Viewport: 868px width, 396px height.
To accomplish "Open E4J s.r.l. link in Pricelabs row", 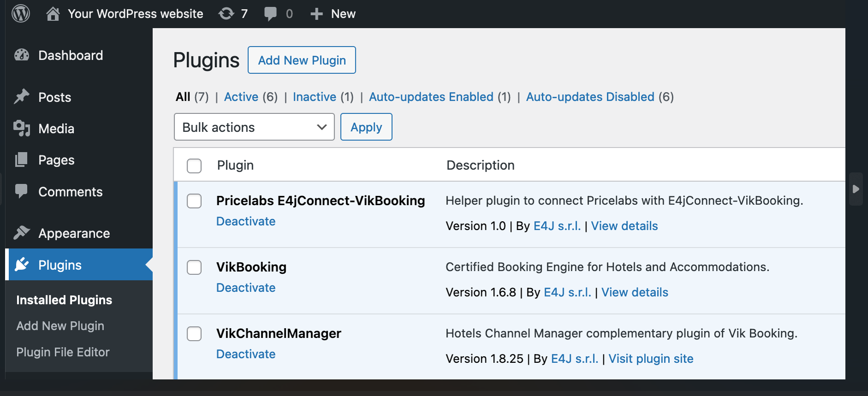I will 557,226.
